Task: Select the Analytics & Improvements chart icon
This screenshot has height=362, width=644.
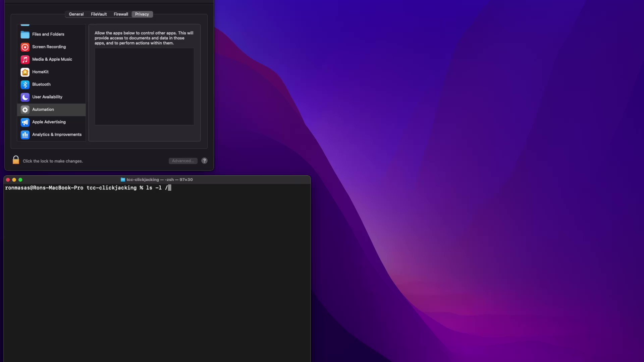Action: click(25, 135)
